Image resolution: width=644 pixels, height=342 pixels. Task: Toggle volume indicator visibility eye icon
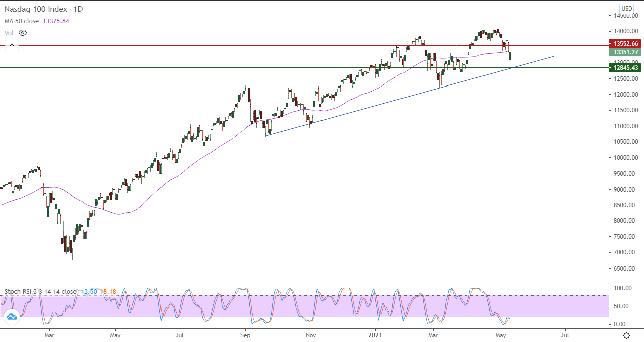(22, 33)
